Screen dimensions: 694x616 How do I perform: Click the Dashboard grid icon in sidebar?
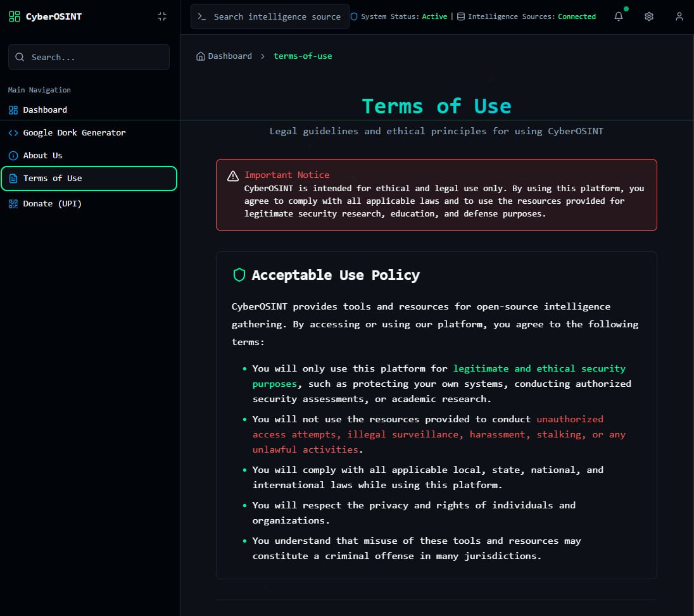[x=13, y=110]
